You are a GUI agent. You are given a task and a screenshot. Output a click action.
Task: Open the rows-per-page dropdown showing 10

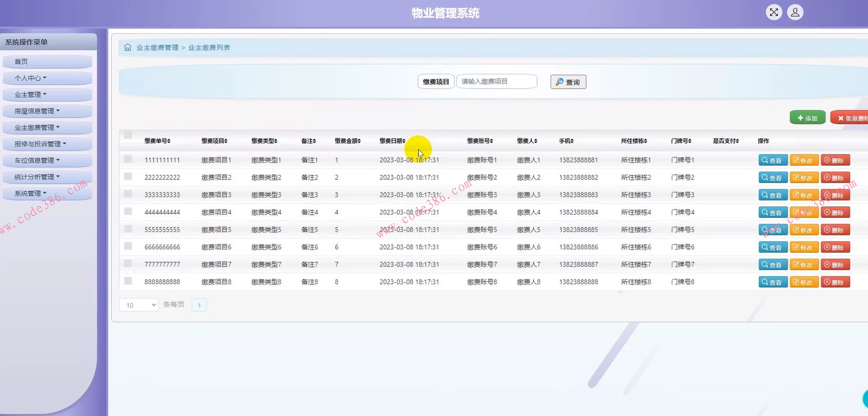click(x=139, y=305)
